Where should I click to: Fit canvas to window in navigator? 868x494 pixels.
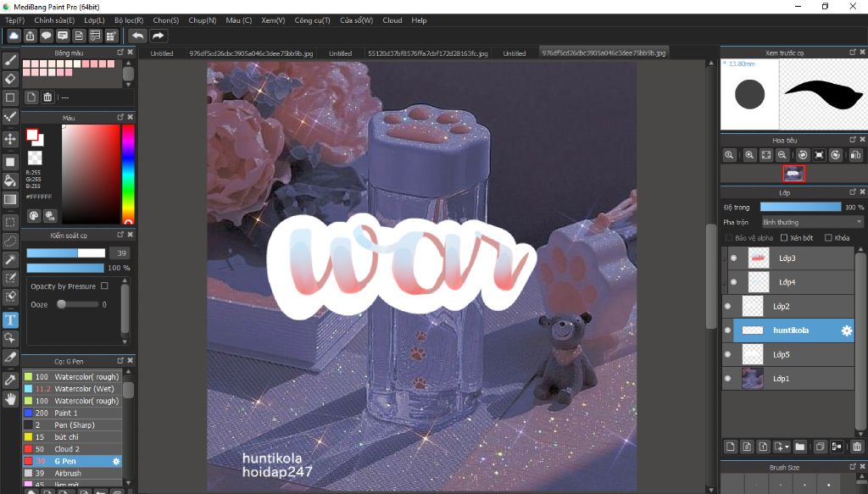coord(765,155)
